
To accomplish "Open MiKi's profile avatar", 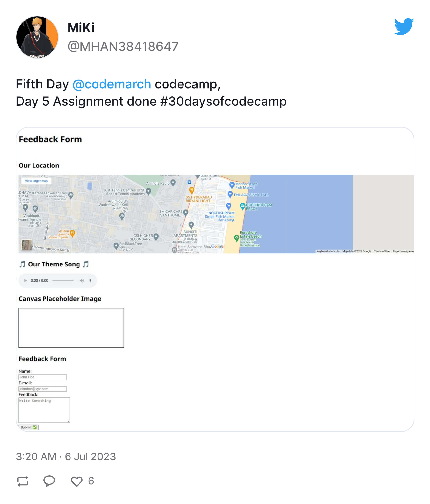I will 37,37.
